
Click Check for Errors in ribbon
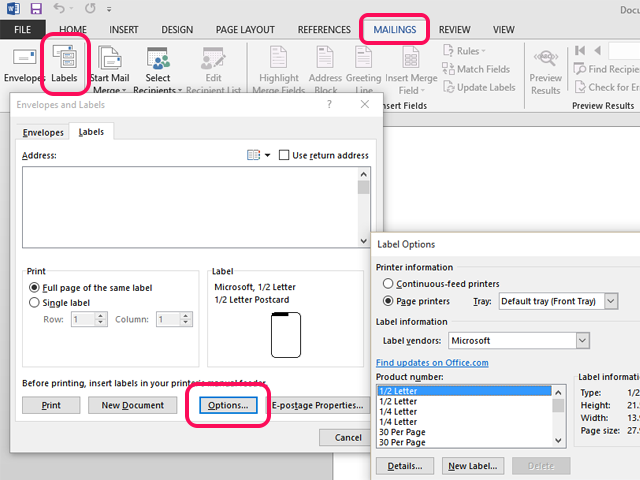607,87
